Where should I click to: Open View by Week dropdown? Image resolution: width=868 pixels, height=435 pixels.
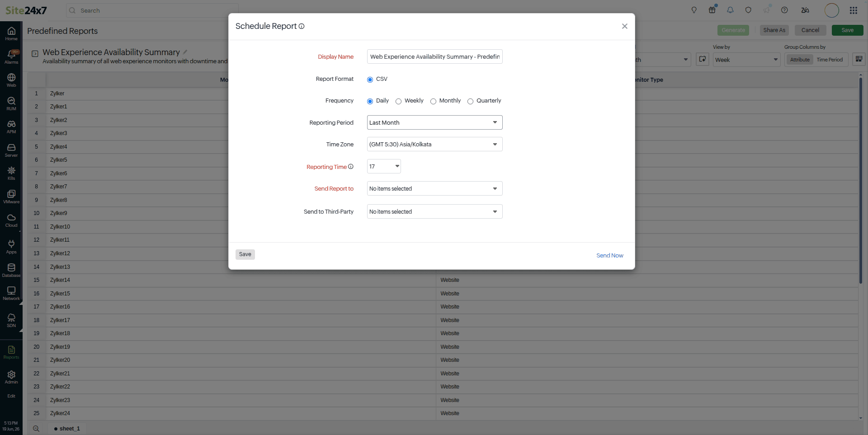(x=746, y=60)
